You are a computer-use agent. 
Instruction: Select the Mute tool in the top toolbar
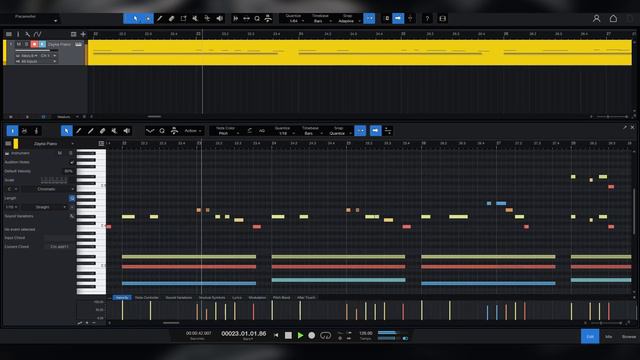tap(195, 18)
